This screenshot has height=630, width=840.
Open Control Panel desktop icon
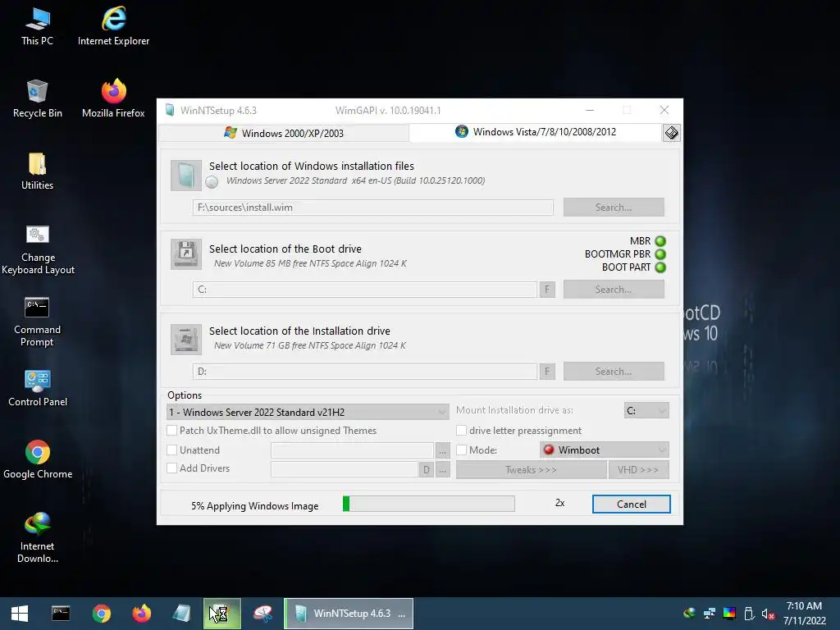(38, 387)
